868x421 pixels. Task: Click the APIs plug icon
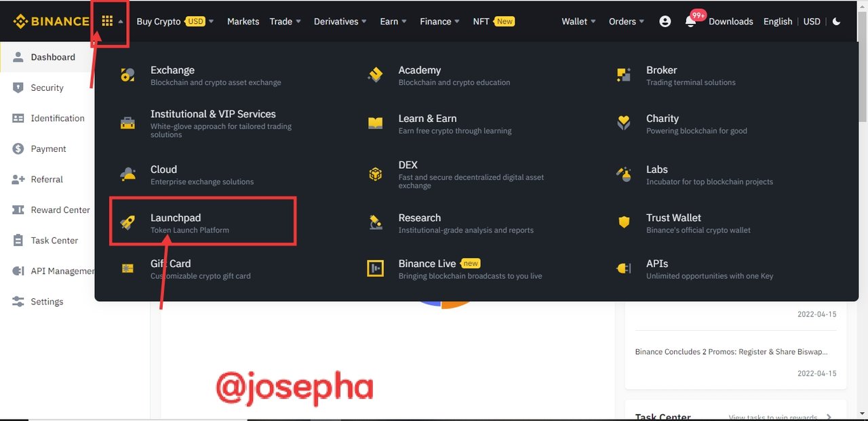point(623,268)
